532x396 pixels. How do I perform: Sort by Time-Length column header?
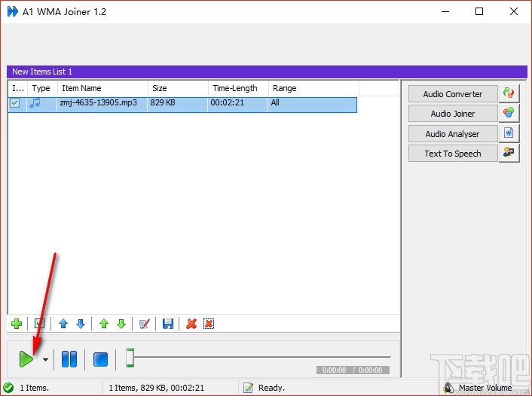(239, 88)
